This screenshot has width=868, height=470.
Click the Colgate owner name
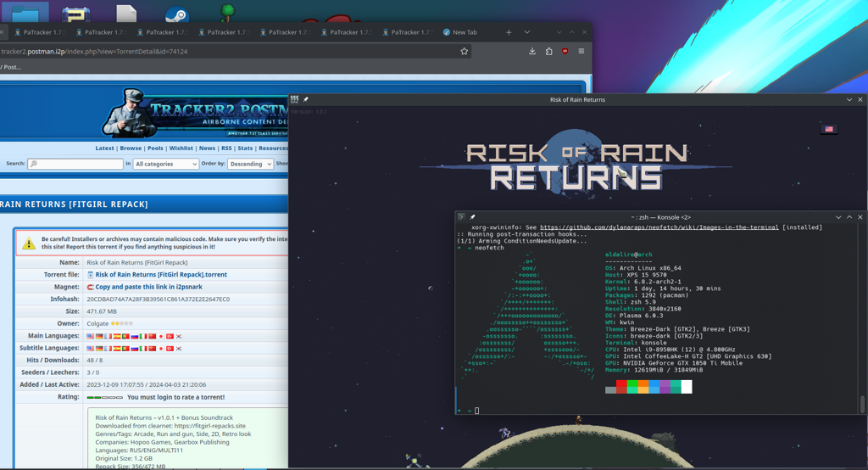coord(97,324)
